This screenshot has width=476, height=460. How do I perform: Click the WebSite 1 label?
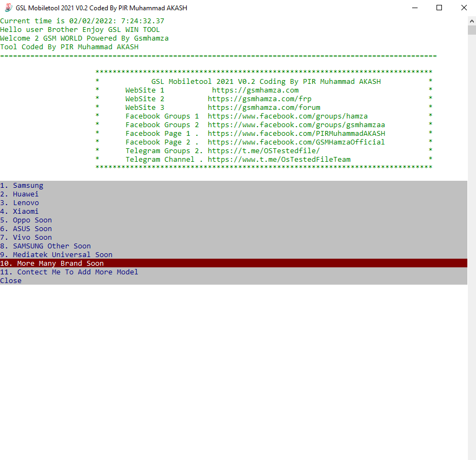[x=145, y=90]
